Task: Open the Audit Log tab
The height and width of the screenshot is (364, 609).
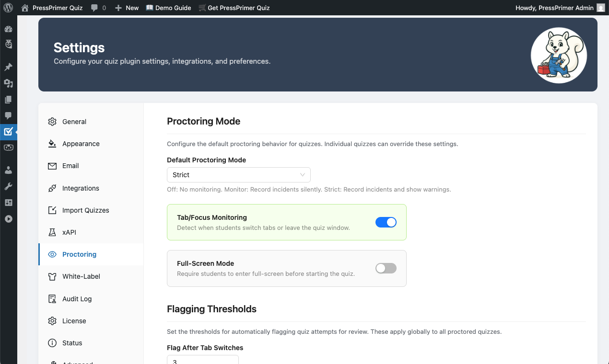Action: click(91, 299)
